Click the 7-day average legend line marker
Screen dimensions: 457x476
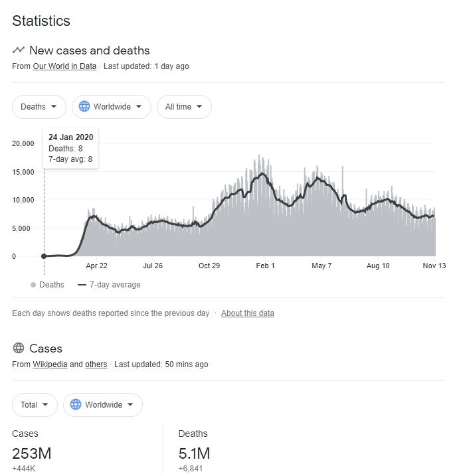[82, 285]
